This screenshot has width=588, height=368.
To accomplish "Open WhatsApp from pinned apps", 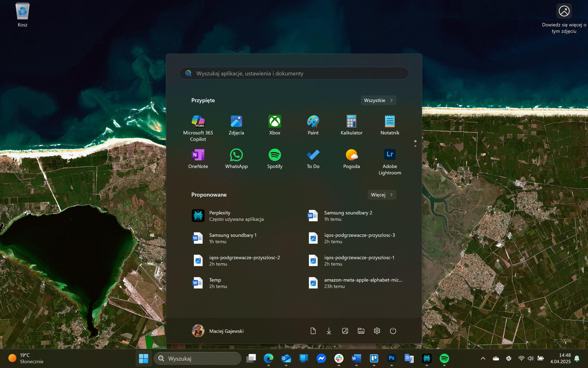I will (x=236, y=158).
